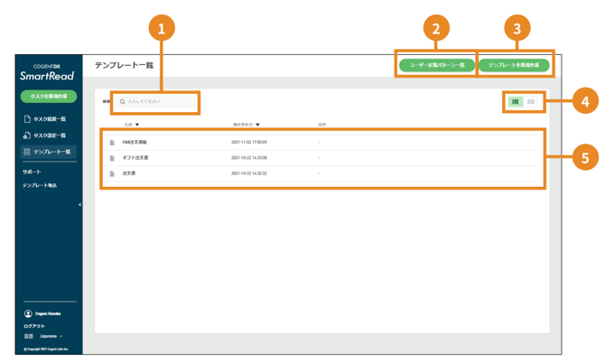
Task: Click the magnifier icon in search box
Action: [x=123, y=102]
